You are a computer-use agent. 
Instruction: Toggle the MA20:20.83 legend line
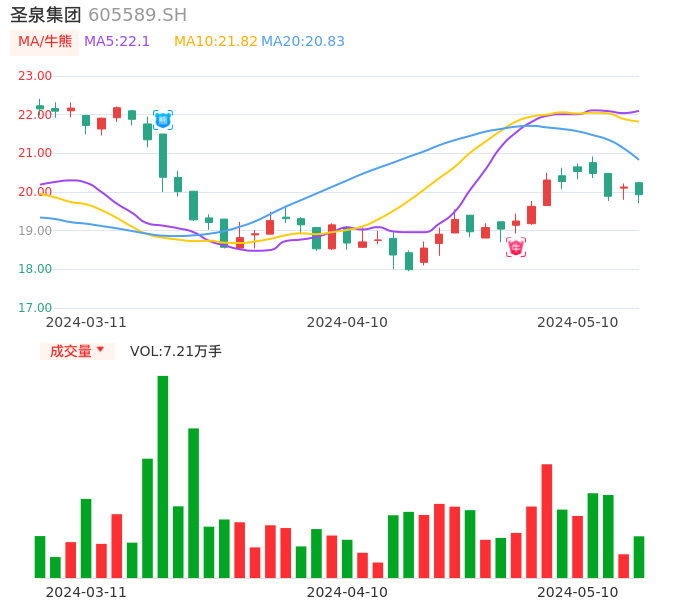pyautogui.click(x=303, y=42)
